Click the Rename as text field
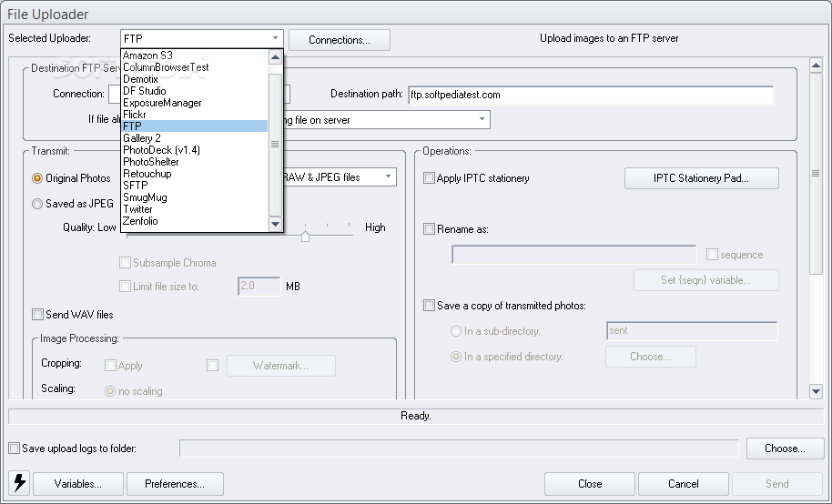 tap(574, 255)
